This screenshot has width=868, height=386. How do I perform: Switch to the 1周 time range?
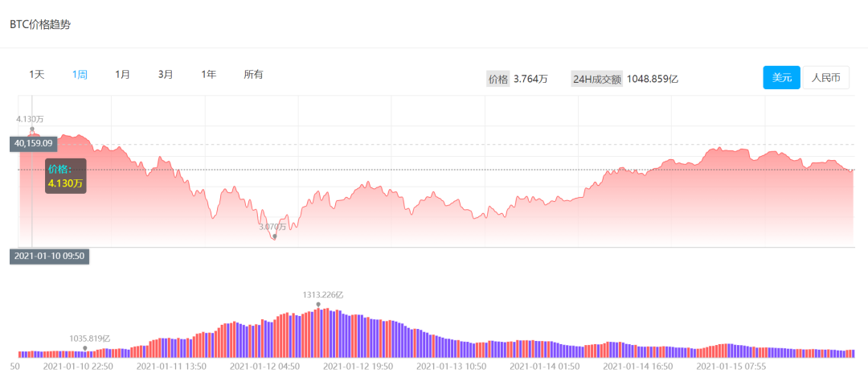click(x=80, y=74)
